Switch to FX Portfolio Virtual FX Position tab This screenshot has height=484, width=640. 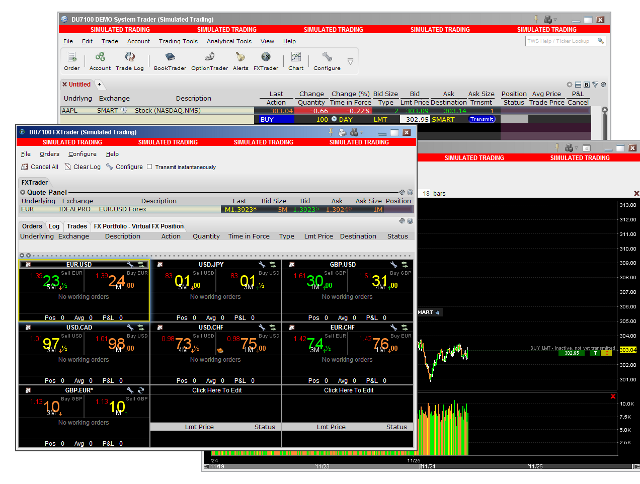click(139, 226)
